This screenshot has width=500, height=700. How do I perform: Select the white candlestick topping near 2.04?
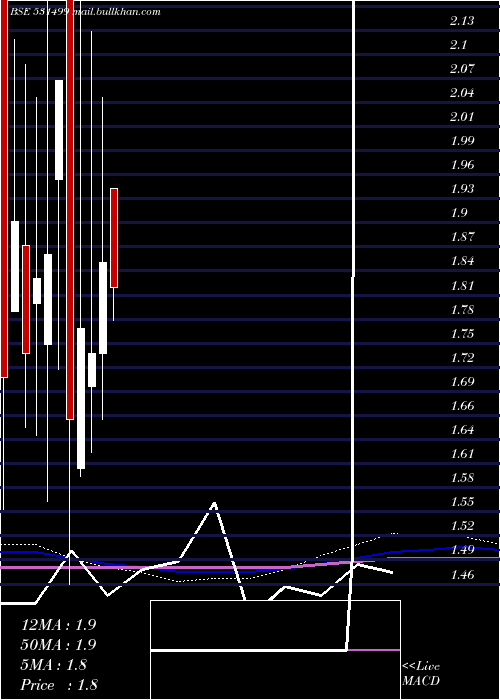coord(59,130)
